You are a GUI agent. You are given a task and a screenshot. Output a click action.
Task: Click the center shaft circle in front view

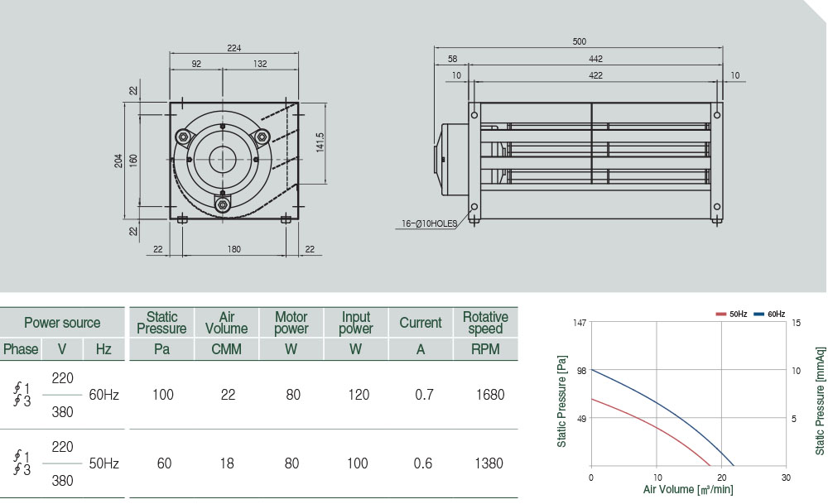click(222, 158)
